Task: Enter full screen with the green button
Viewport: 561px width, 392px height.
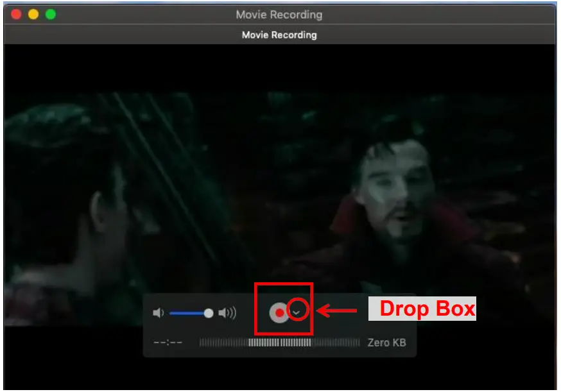Action: (51, 14)
